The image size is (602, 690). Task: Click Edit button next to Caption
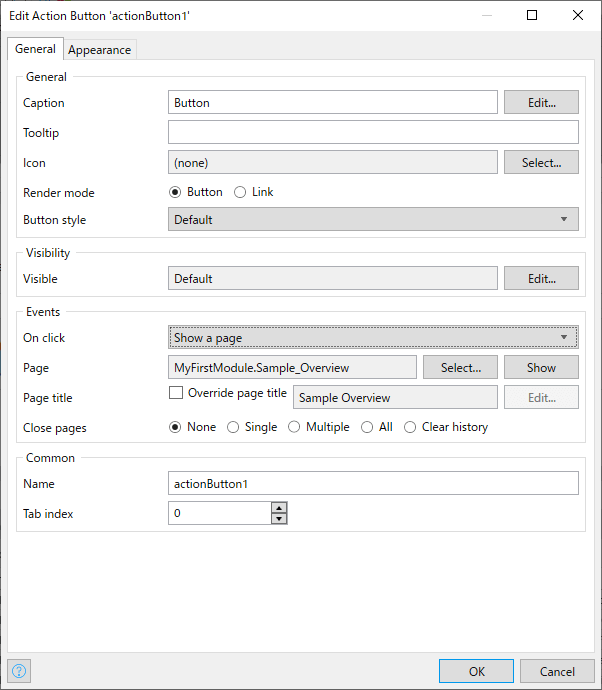541,102
